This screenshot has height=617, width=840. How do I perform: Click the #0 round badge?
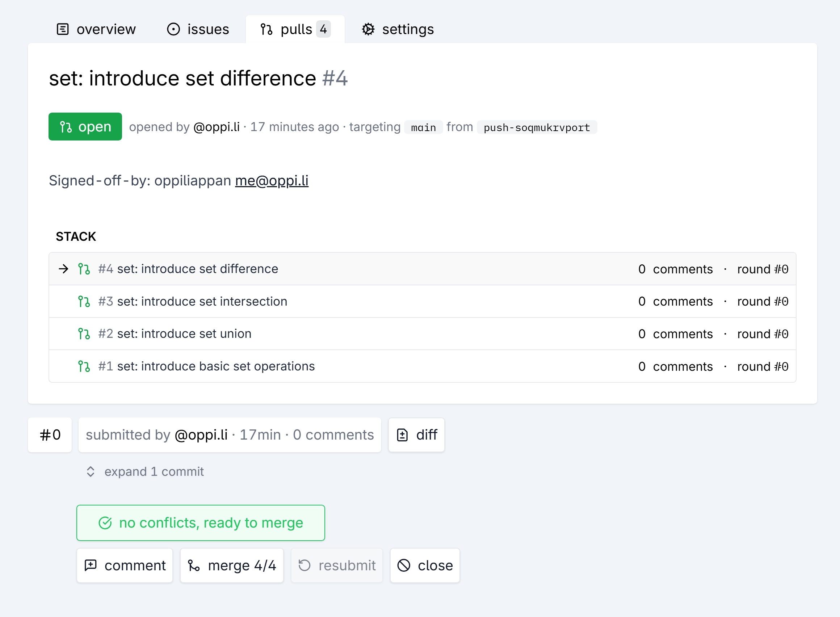(50, 435)
